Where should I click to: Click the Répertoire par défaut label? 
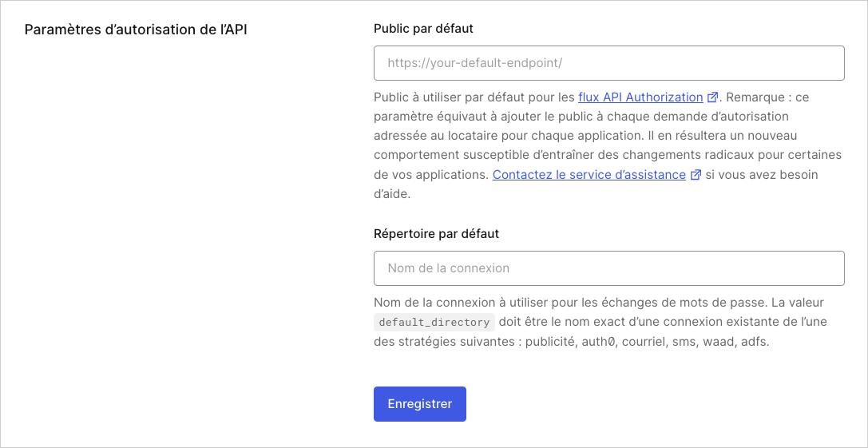pyautogui.click(x=436, y=234)
